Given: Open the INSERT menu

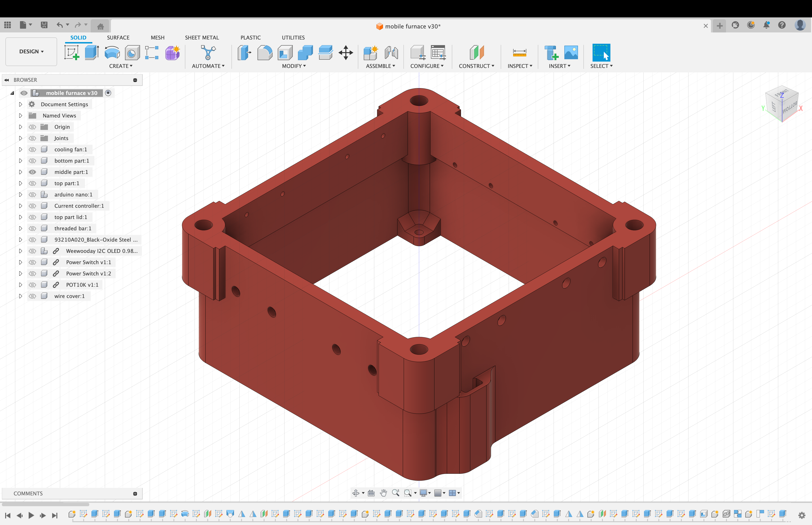Looking at the screenshot, I should click(x=559, y=66).
